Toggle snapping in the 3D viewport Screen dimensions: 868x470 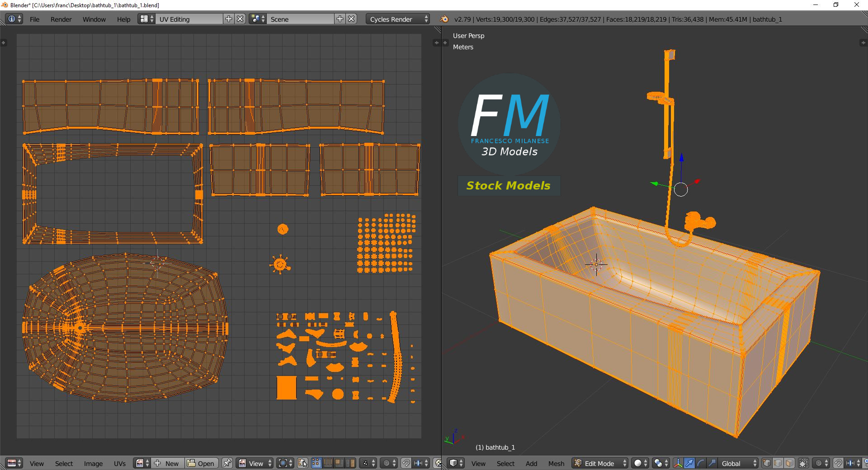click(838, 463)
